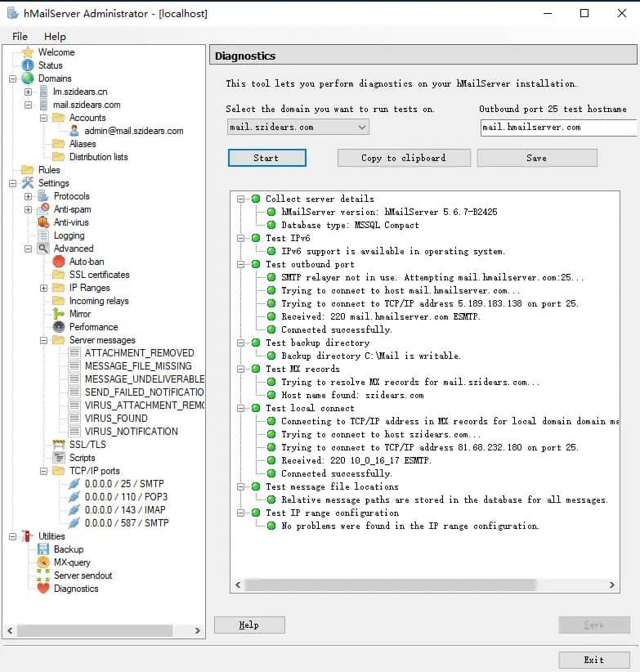The height and width of the screenshot is (672, 640).
Task: Click the Status info icon in tree
Action: (x=28, y=65)
